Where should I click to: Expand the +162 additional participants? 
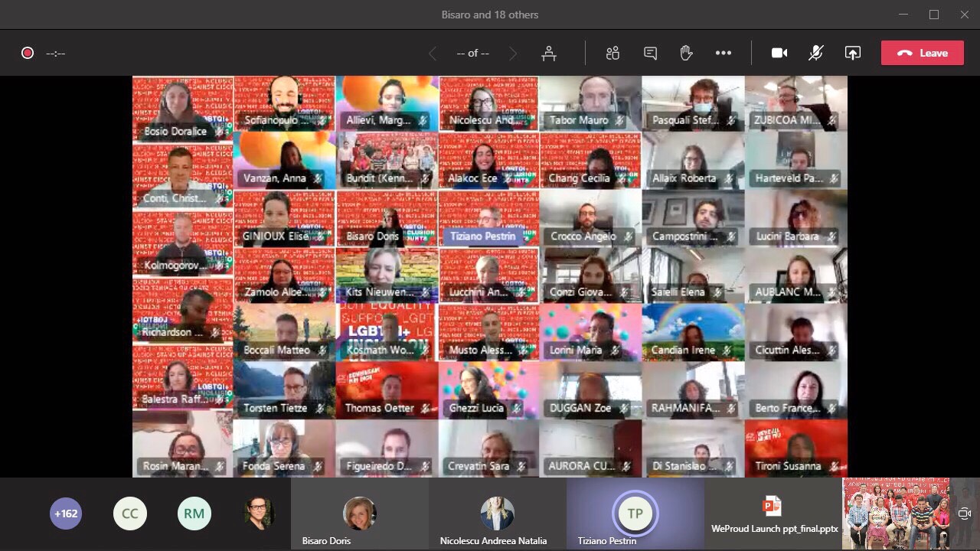point(66,514)
